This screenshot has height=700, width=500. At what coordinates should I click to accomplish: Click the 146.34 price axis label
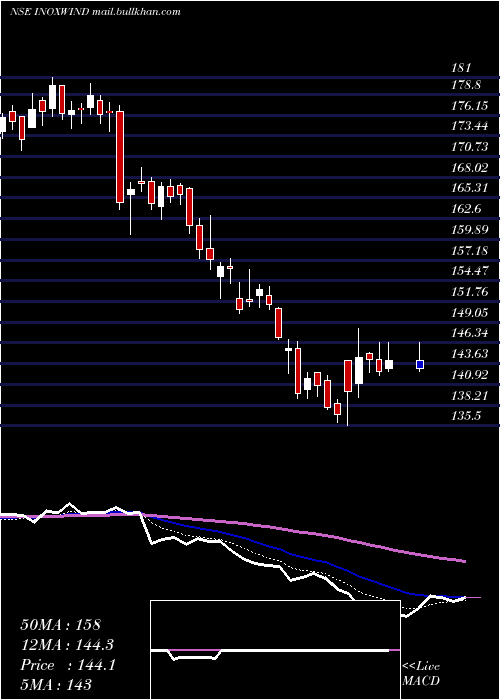tap(469, 333)
